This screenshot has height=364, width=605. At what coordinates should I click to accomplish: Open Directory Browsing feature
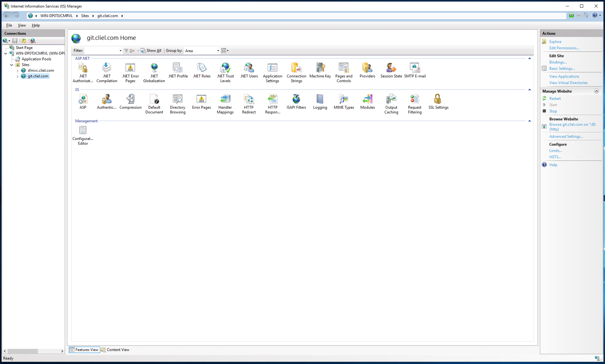(x=178, y=104)
